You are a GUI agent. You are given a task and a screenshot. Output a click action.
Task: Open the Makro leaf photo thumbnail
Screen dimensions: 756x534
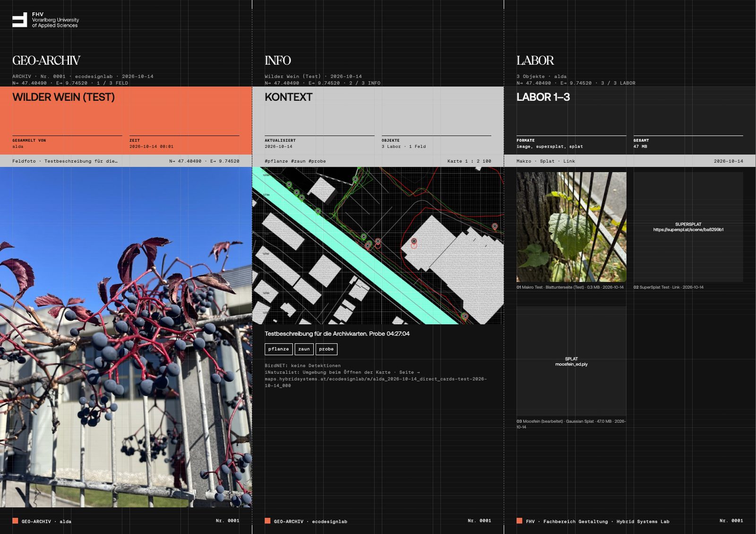click(571, 227)
